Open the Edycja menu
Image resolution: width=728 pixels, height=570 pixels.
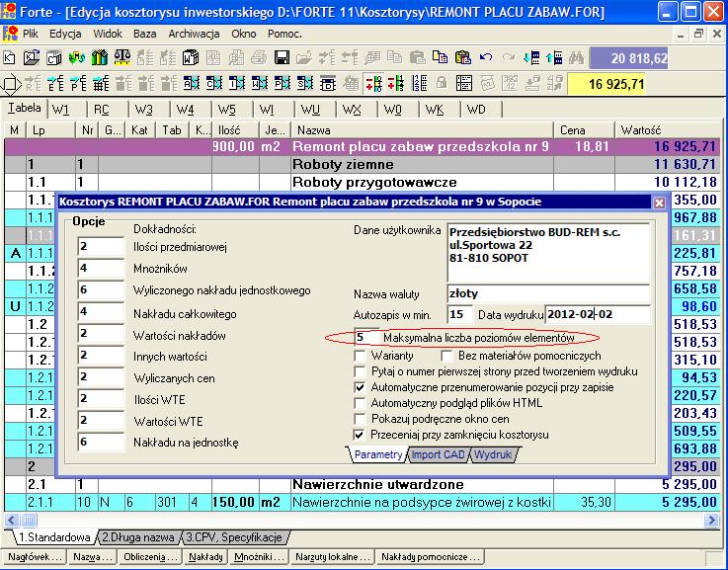pos(65,34)
